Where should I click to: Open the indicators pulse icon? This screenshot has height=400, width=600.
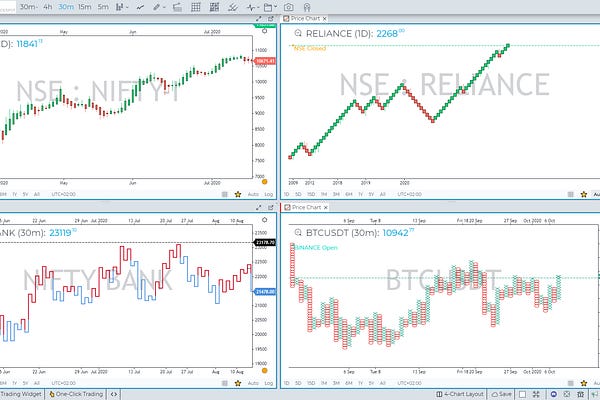click(251, 7)
